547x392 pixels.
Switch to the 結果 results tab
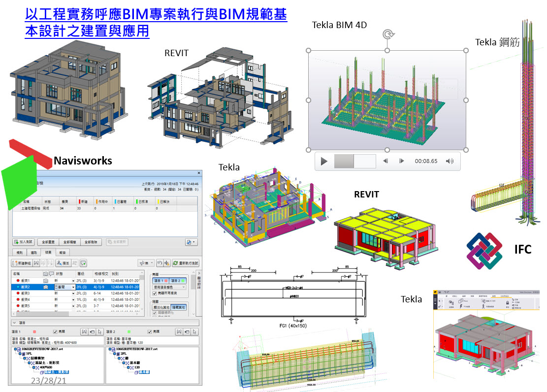(x=48, y=252)
